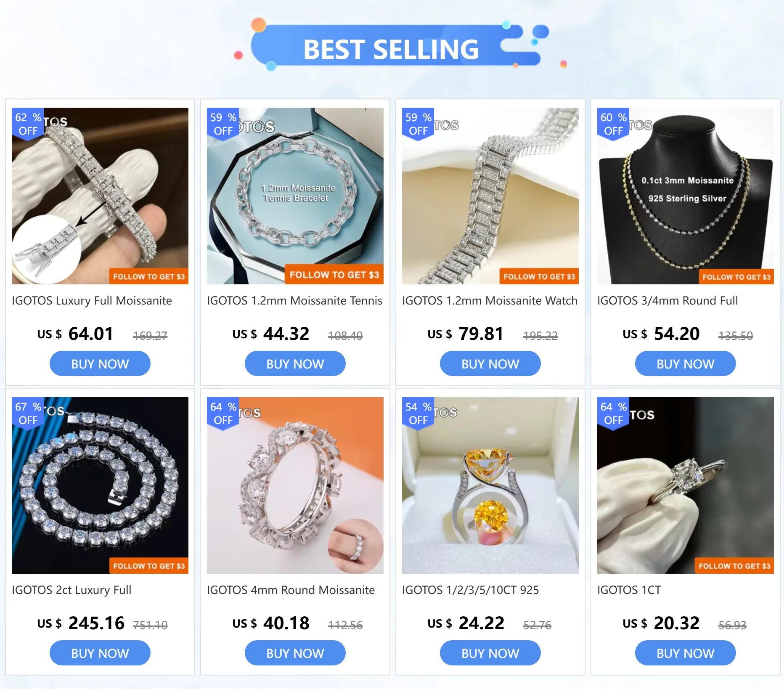Click the 60% OFF badge on necklace

click(613, 124)
